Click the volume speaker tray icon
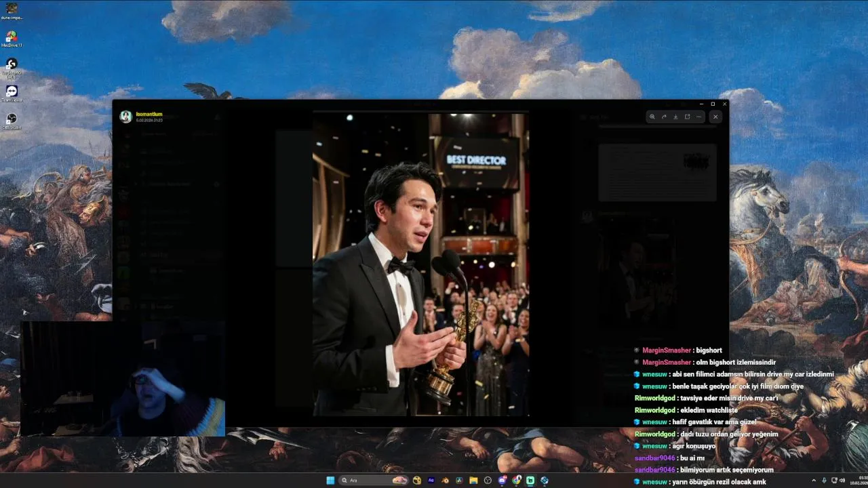Screen dimensions: 868x488 pos(842,481)
